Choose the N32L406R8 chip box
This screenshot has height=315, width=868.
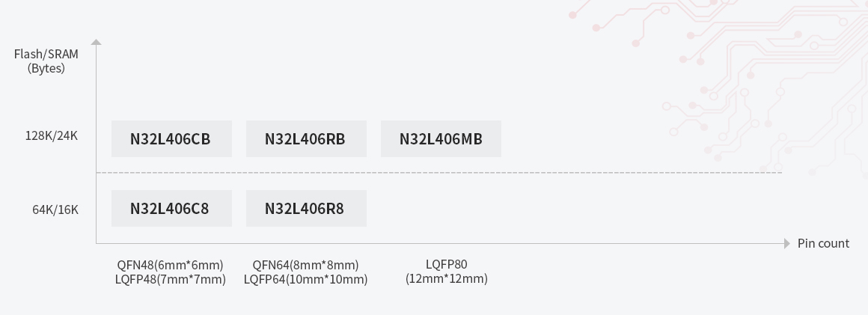tap(306, 209)
